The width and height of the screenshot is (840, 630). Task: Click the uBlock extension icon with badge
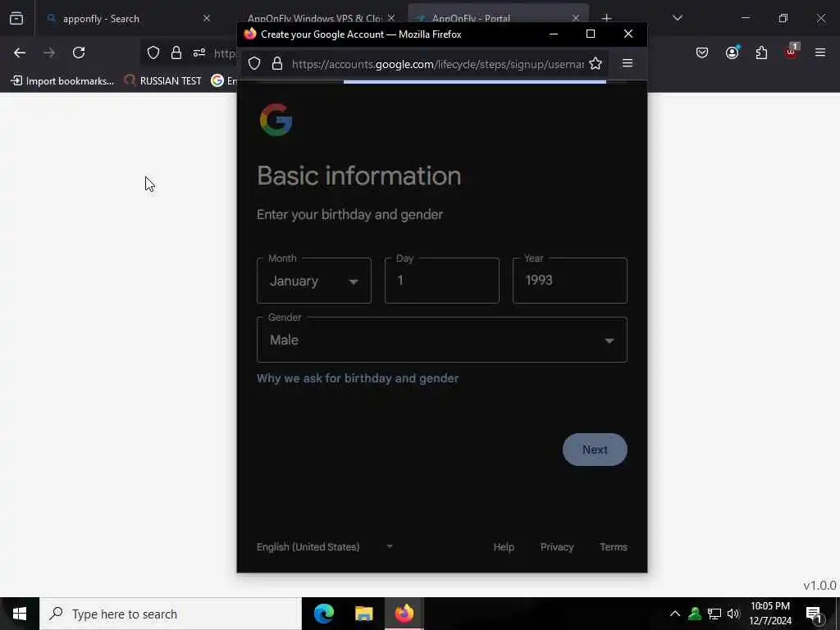(792, 52)
